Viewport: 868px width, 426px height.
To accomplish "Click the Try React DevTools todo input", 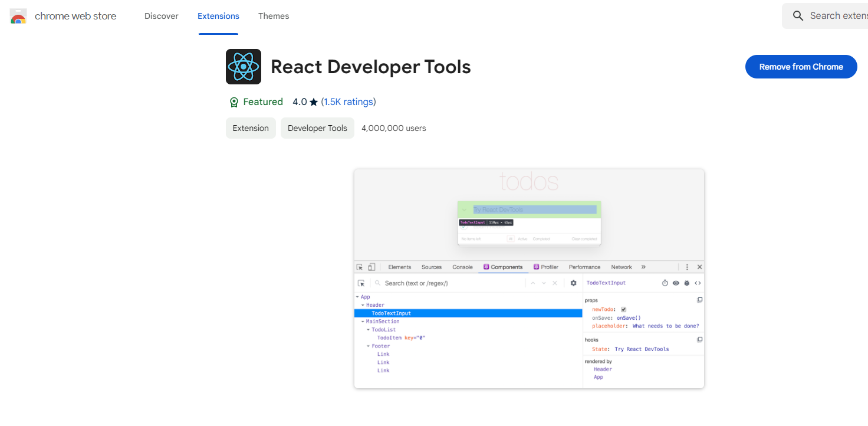I will click(534, 209).
